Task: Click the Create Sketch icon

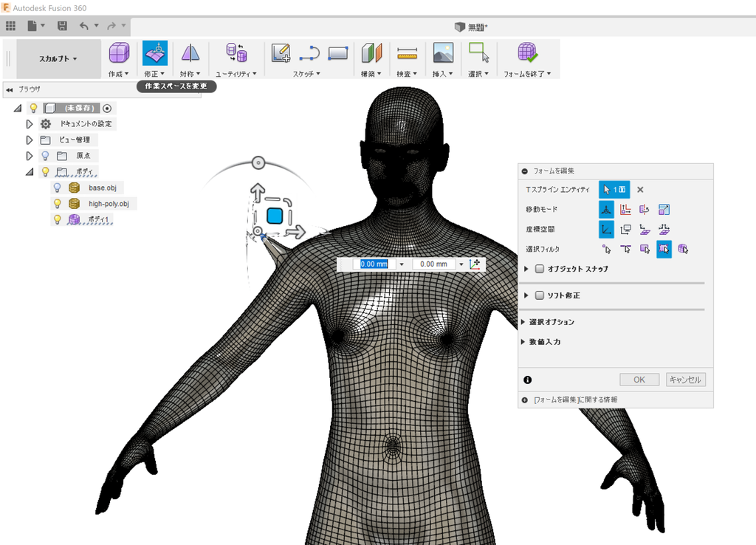Action: (281, 53)
